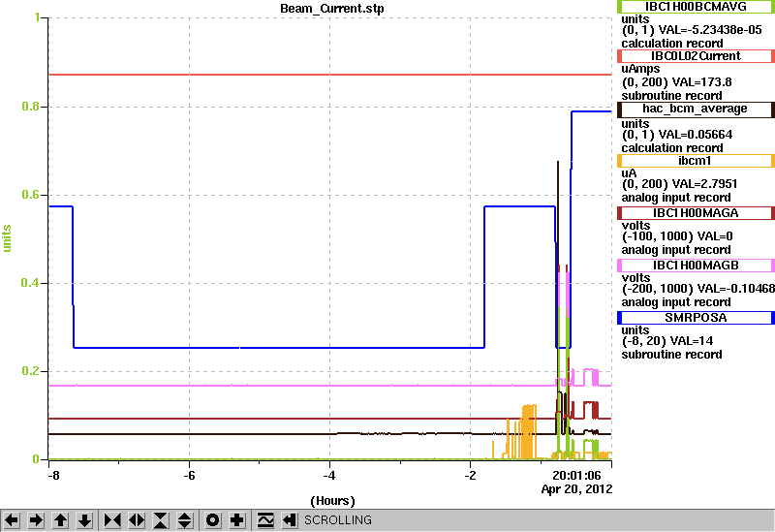Click the plus icon in toolbar
The width and height of the screenshot is (775, 532).
237,520
